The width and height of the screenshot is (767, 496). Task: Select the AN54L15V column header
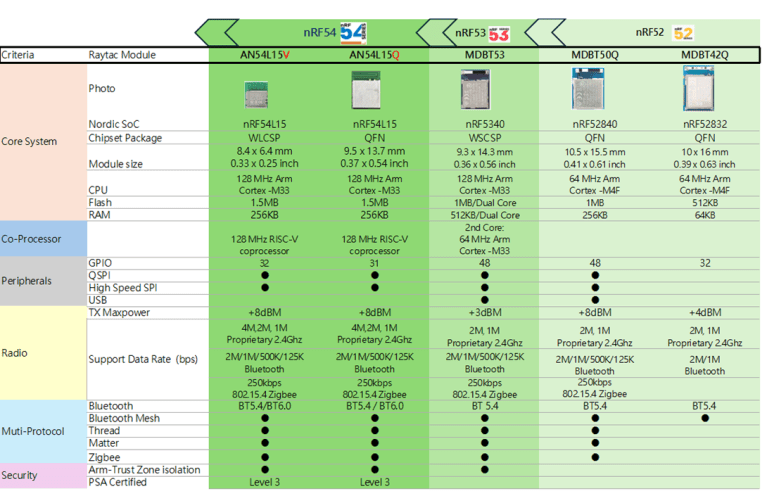(264, 55)
